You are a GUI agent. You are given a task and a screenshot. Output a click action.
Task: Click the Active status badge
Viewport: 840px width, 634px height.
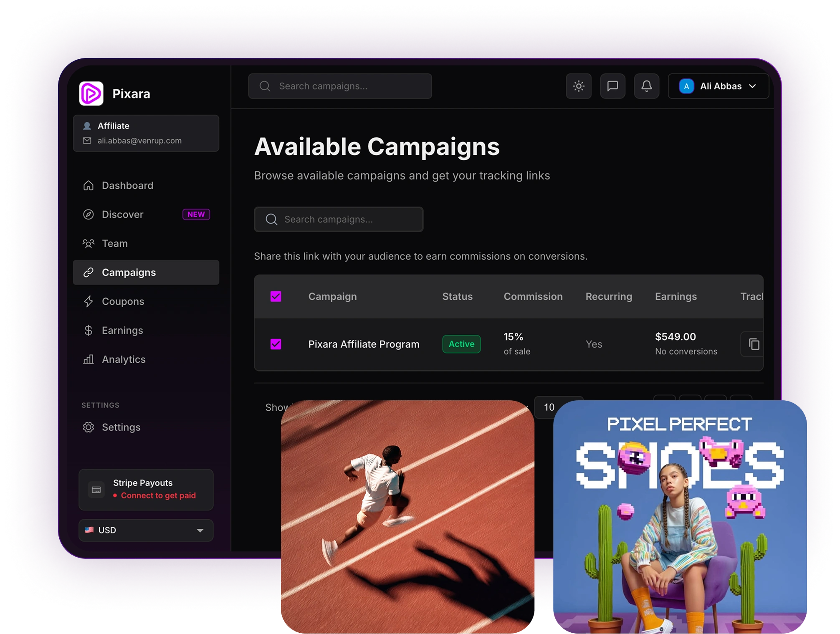pos(461,344)
